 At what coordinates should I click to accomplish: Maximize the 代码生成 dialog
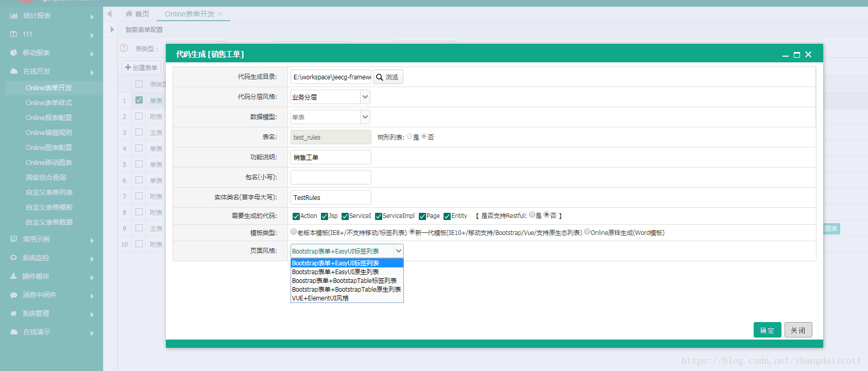(x=797, y=55)
